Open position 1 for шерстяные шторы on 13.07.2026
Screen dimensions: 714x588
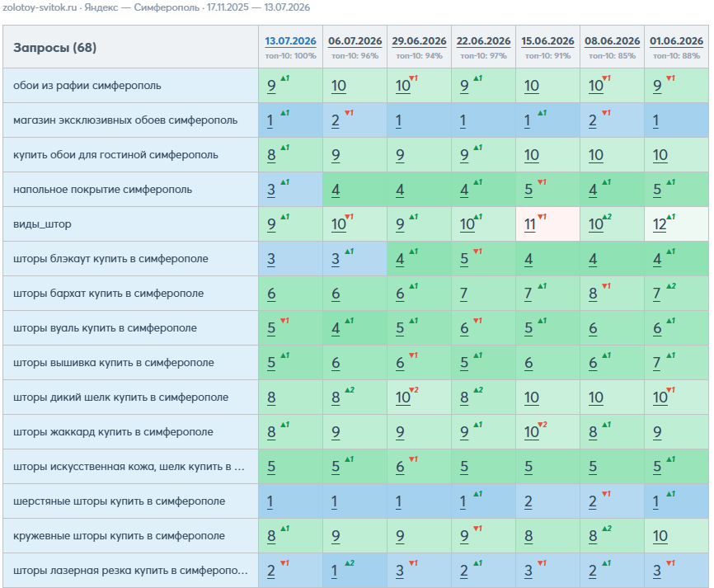270,501
